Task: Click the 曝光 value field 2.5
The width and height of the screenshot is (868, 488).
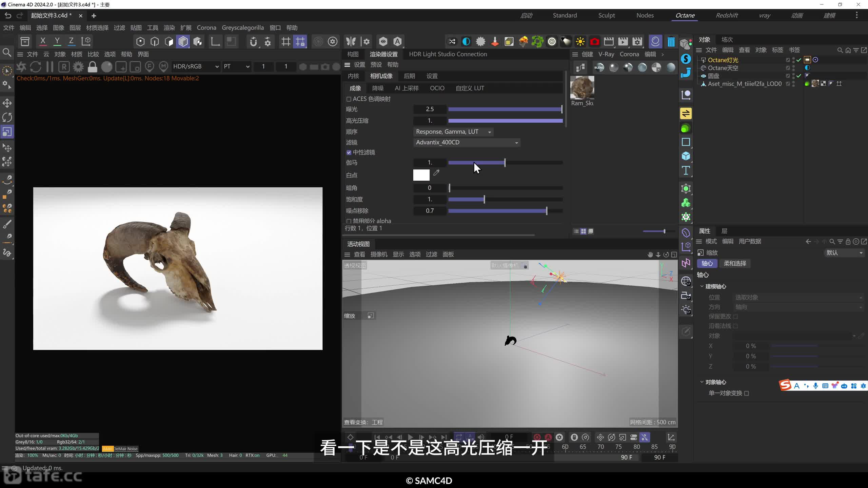Action: (x=430, y=109)
